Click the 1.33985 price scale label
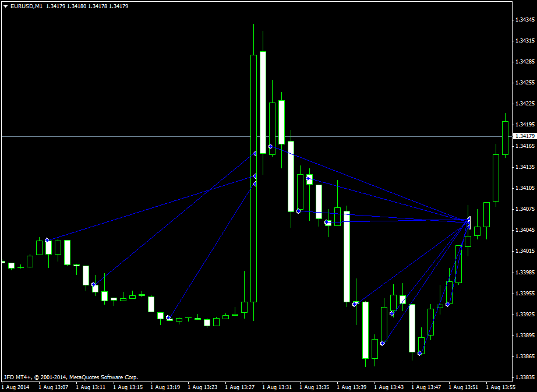Viewport: 537px width, 392px height. pos(525,272)
